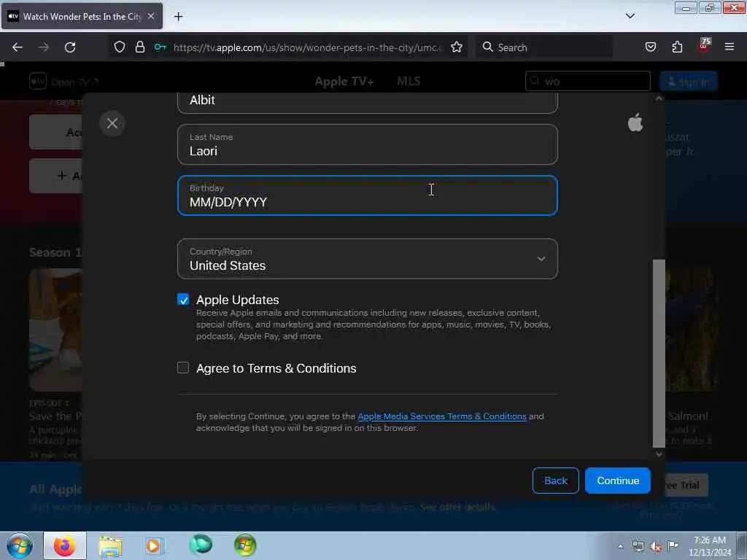This screenshot has width=747, height=560.
Task: Open the tracking protection shield icon
Action: [120, 47]
